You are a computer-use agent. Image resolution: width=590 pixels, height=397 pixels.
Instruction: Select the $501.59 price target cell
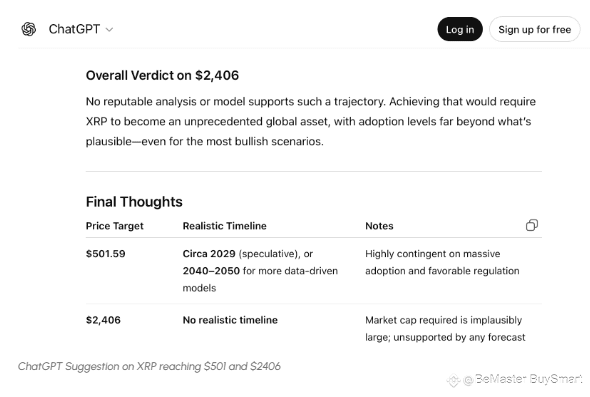pyautogui.click(x=105, y=254)
